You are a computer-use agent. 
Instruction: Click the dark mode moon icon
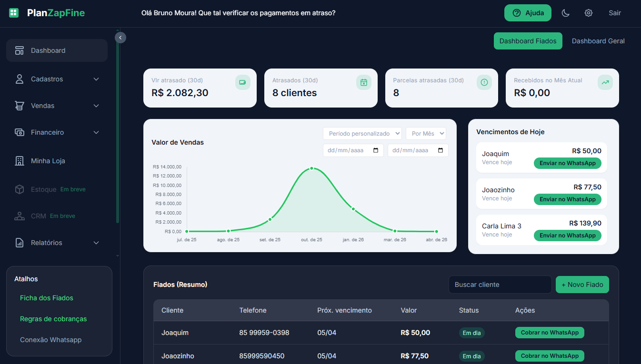coord(565,13)
